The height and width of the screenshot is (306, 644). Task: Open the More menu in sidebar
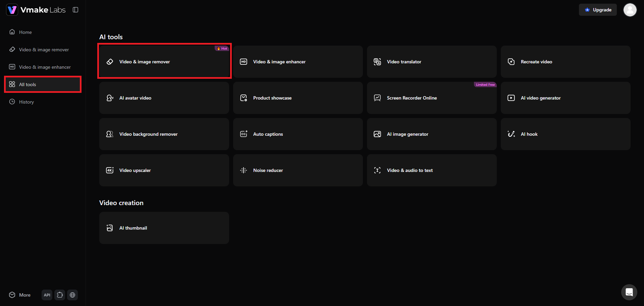(x=20, y=295)
